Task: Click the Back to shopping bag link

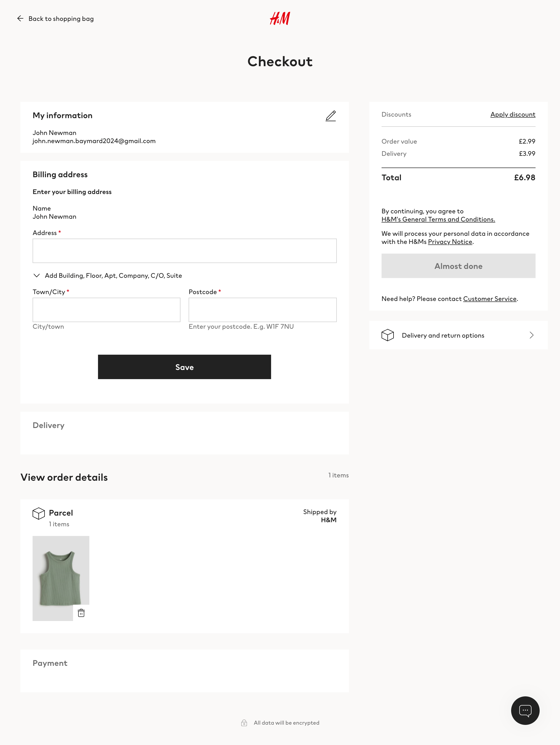Action: coord(61,19)
